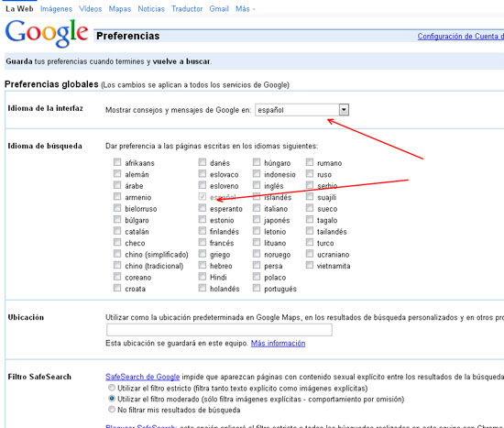Select strict filter radio button

pyautogui.click(x=112, y=388)
